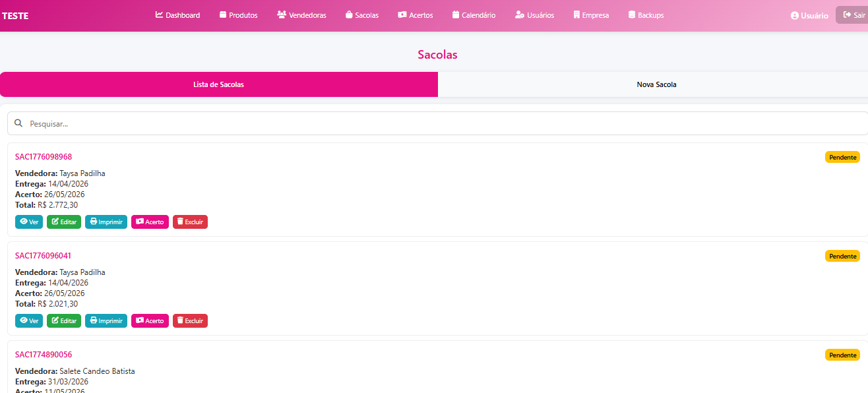Click the Backups database icon

click(x=632, y=15)
